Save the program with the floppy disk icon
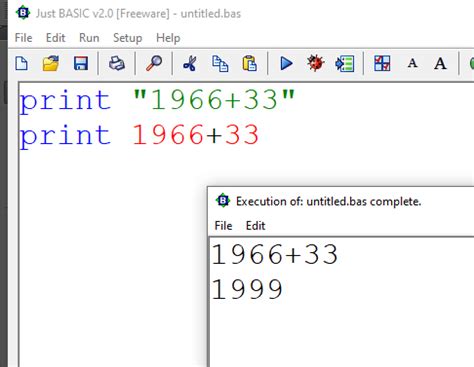This screenshot has width=474, height=367. pos(81,63)
